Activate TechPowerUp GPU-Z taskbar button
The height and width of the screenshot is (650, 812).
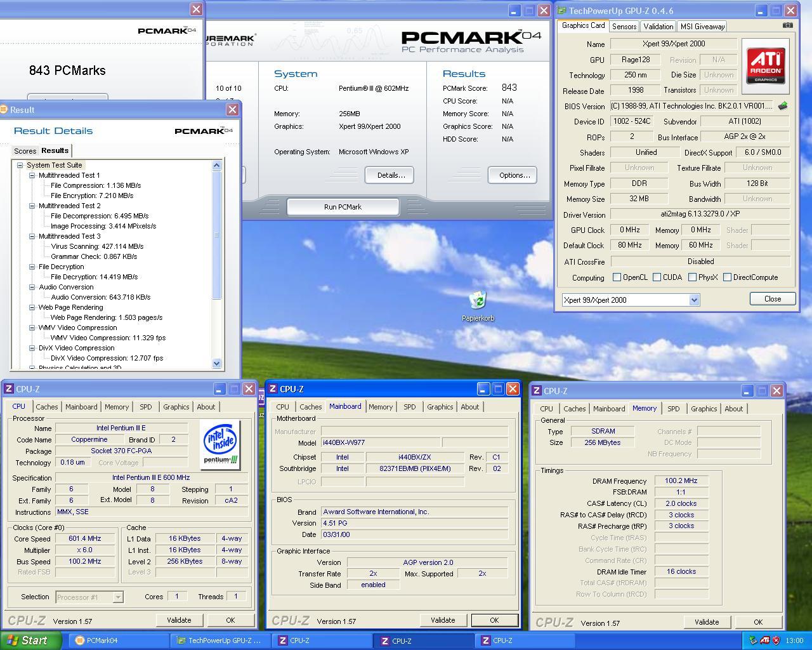tap(222, 640)
